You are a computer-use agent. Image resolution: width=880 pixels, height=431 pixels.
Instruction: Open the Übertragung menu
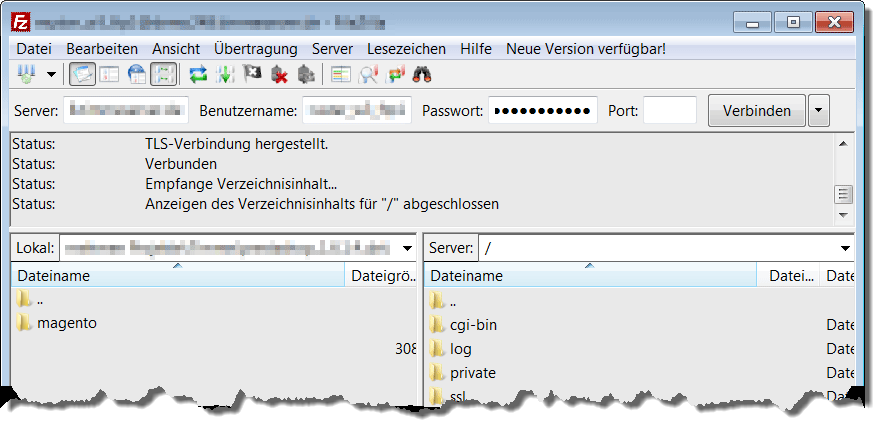point(256,49)
